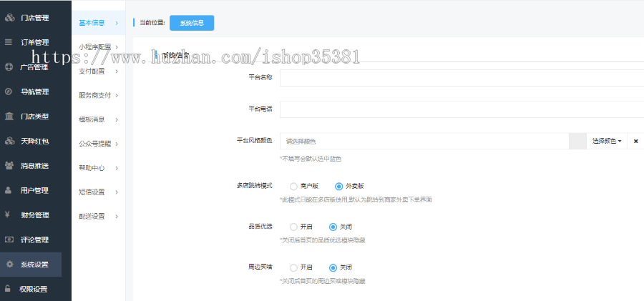
Task: Open 财务管理 in sidebar
Action: pos(36,214)
